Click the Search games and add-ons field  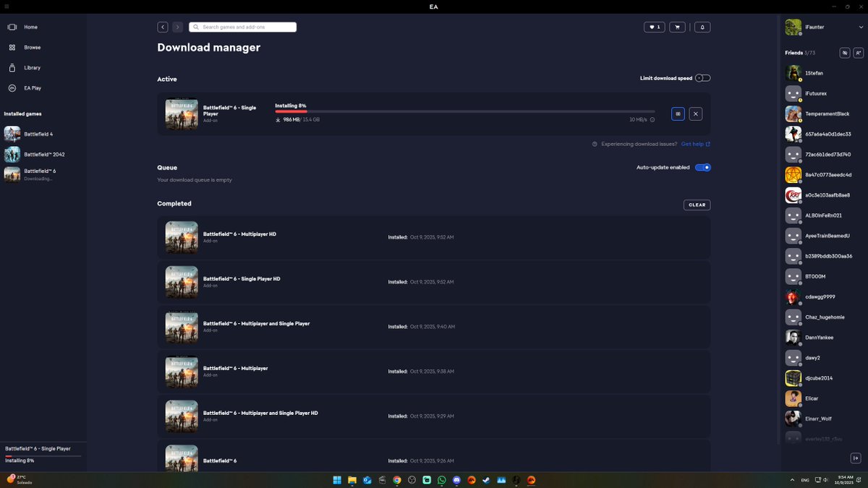coord(242,27)
